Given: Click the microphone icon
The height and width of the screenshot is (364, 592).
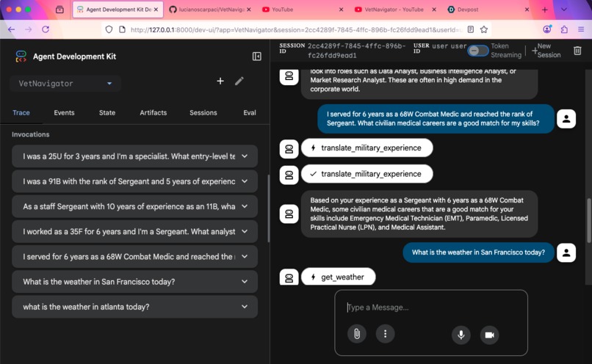Looking at the screenshot, I should pyautogui.click(x=461, y=335).
